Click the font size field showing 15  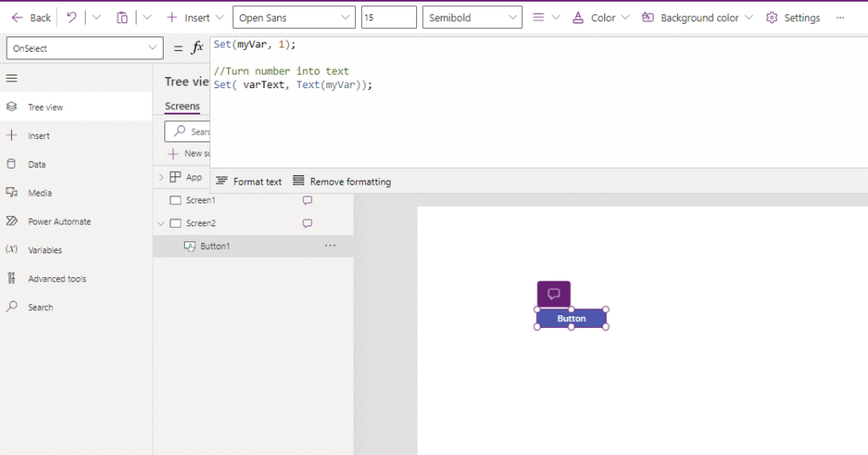pyautogui.click(x=388, y=18)
